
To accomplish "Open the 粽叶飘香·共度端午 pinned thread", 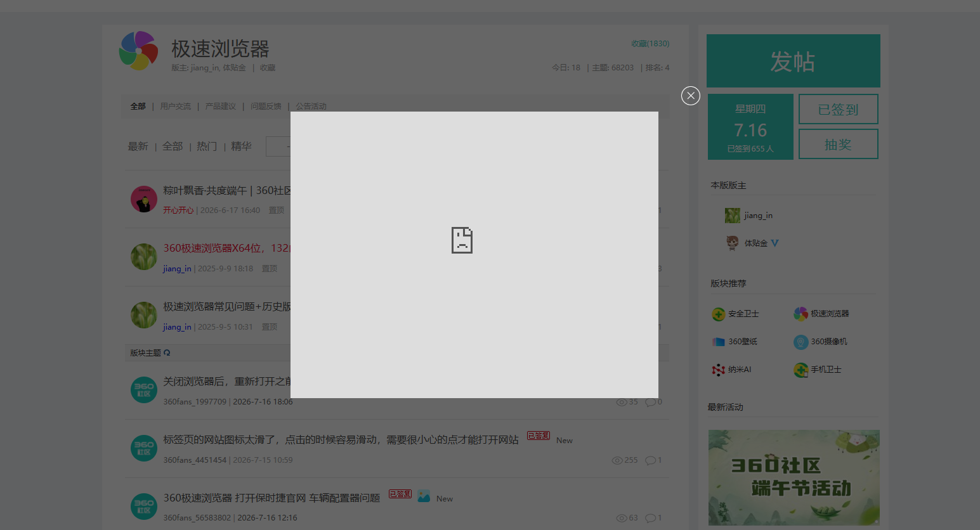I will click(x=227, y=190).
